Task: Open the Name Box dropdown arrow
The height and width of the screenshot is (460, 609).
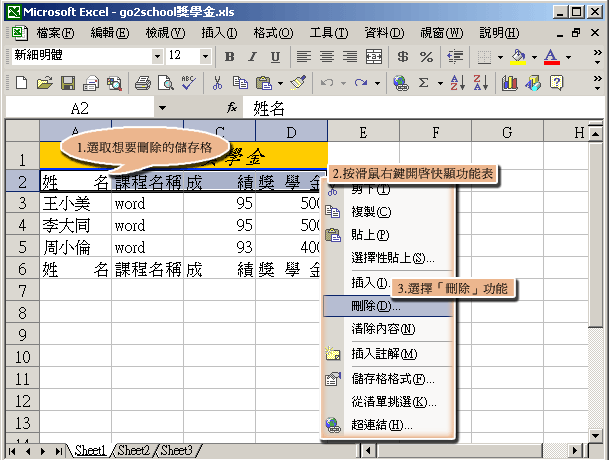Action: 162,107
